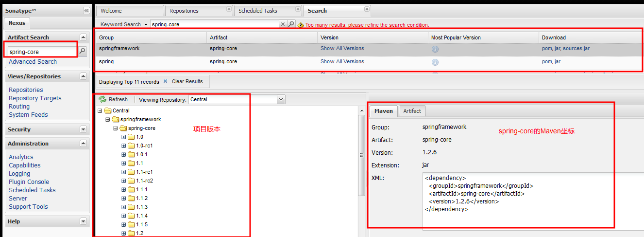
Task: Open Analytics administration link
Action: click(x=21, y=157)
